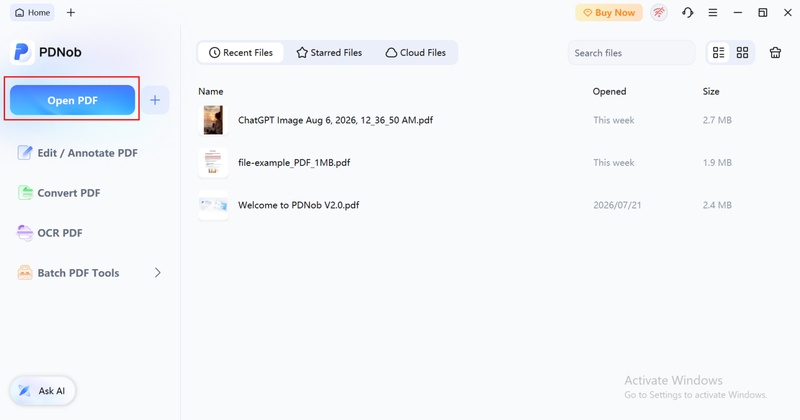Image resolution: width=800 pixels, height=420 pixels.
Task: Click the Search files input field
Action: (x=631, y=53)
